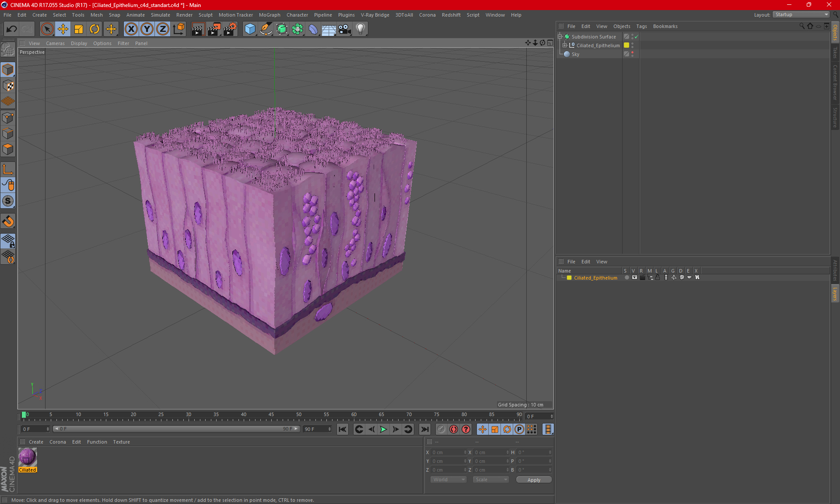The height and width of the screenshot is (504, 840).
Task: Open the Edit Render Settings icon
Action: tap(230, 29)
